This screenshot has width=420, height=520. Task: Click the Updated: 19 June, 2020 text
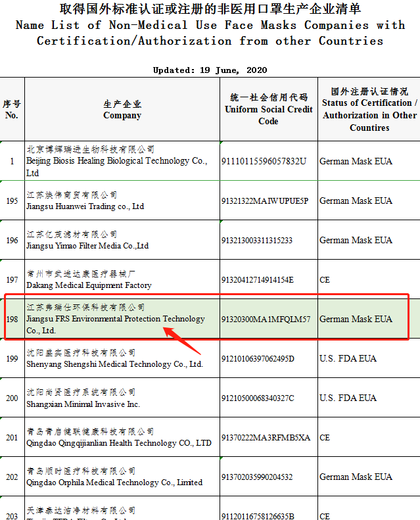click(x=210, y=70)
